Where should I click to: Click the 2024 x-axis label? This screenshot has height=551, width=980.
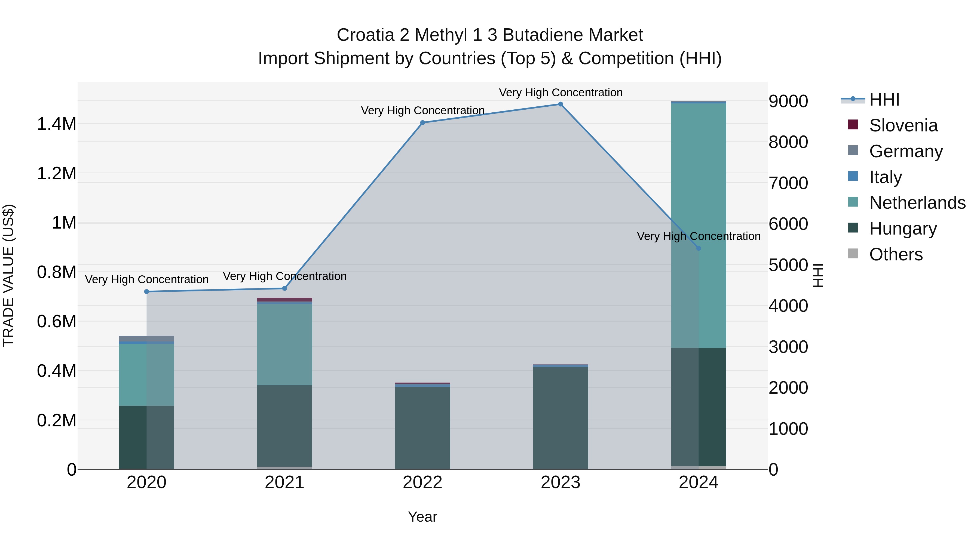[x=699, y=482]
